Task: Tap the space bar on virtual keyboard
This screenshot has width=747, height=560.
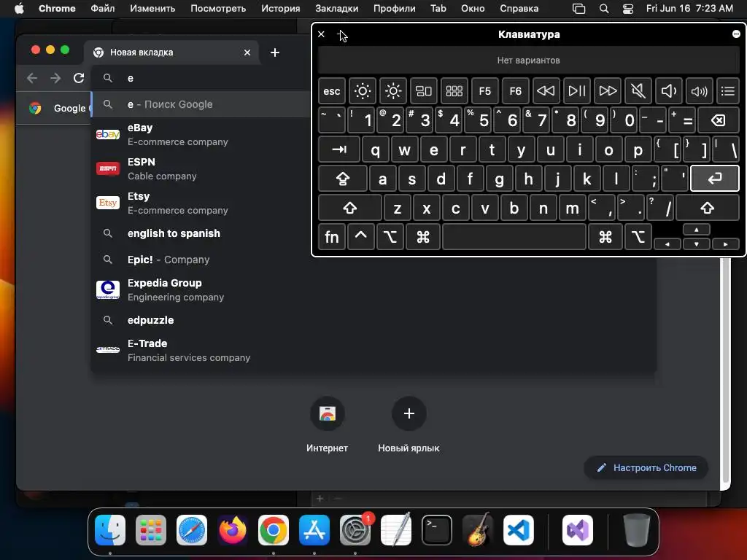Action: tap(514, 237)
